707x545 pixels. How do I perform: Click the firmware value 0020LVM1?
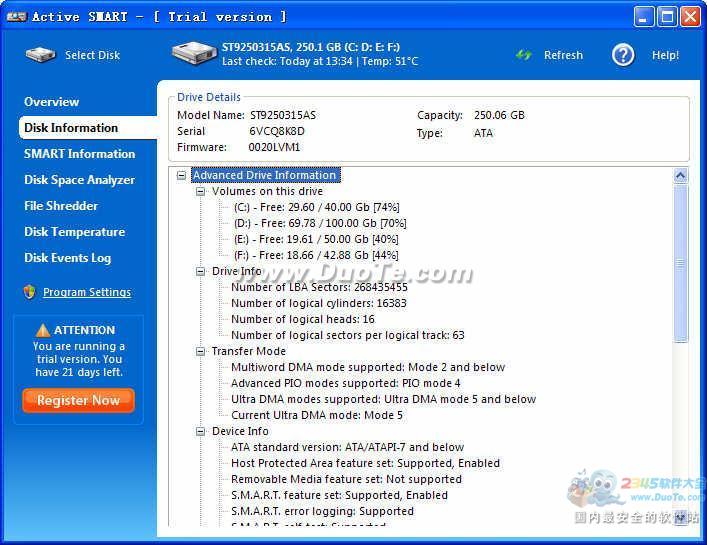(274, 147)
